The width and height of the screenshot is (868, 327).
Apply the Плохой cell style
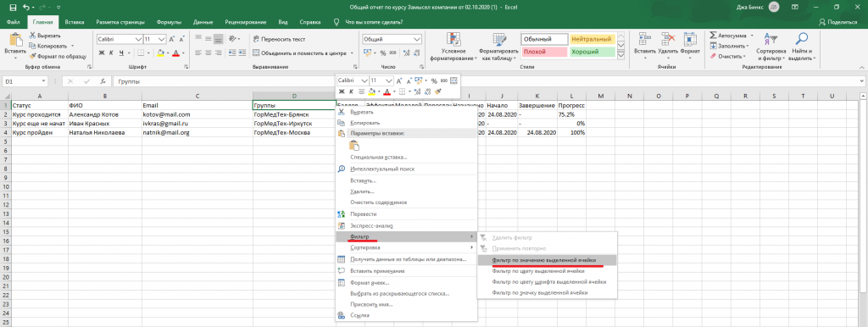coord(544,52)
